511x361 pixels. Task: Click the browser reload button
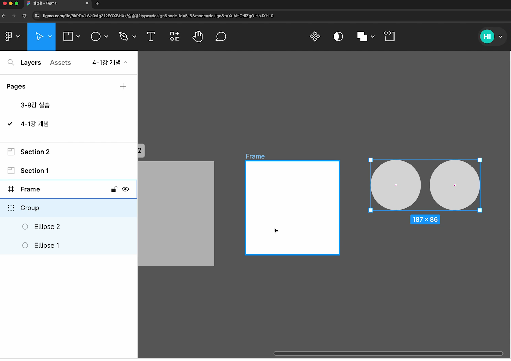coord(24,16)
